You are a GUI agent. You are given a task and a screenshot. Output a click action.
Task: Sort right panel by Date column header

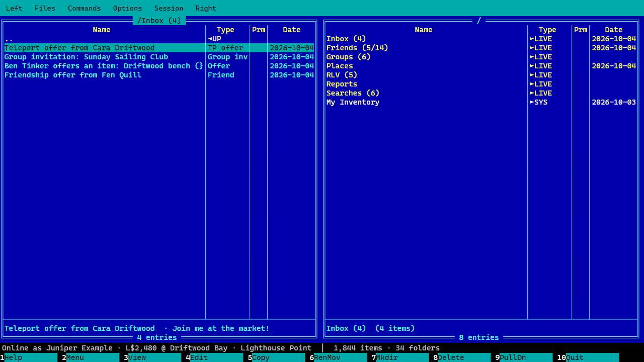click(614, 30)
